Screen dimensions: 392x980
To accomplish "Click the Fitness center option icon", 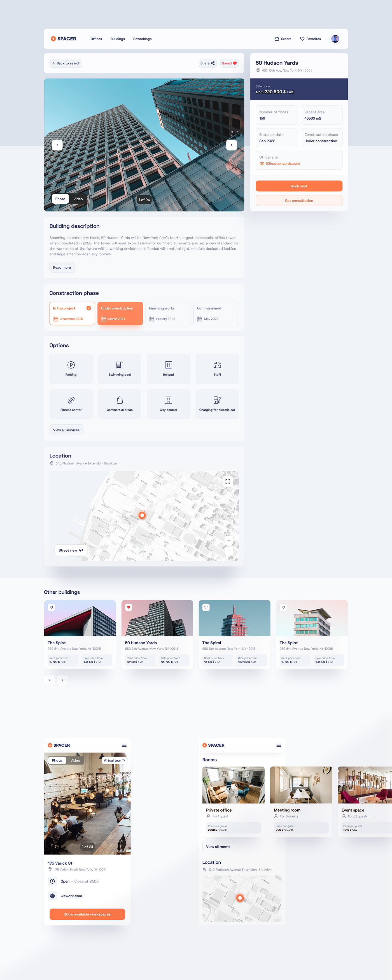I will click(x=71, y=400).
